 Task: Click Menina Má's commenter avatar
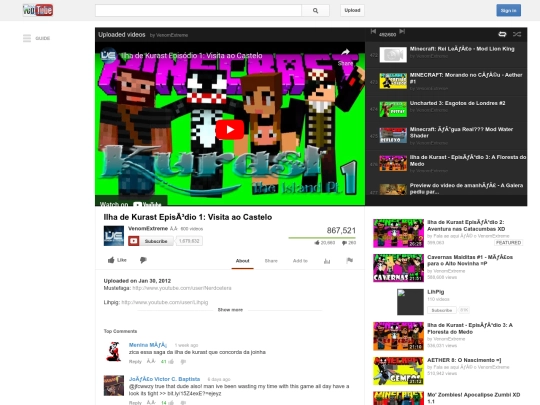coord(114,351)
